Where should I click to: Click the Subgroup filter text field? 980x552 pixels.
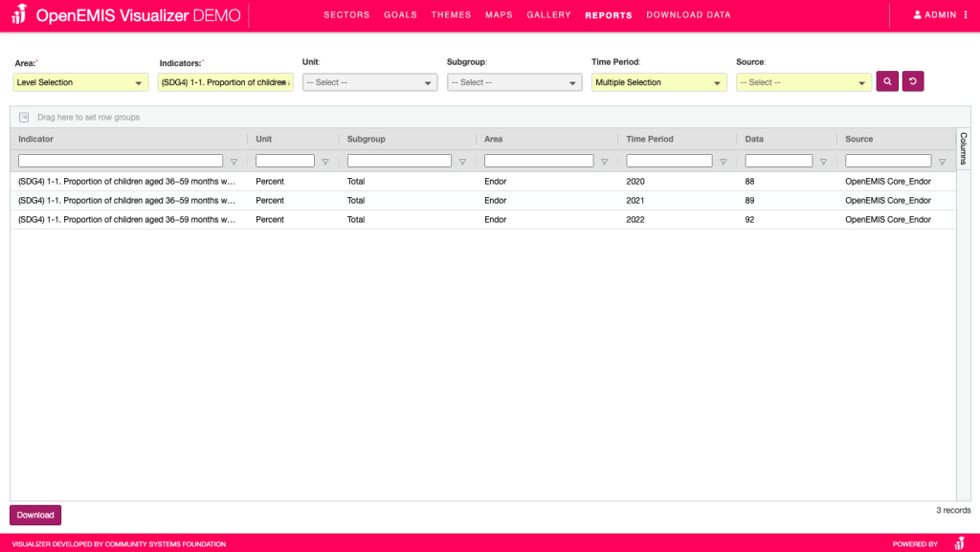[x=399, y=162]
